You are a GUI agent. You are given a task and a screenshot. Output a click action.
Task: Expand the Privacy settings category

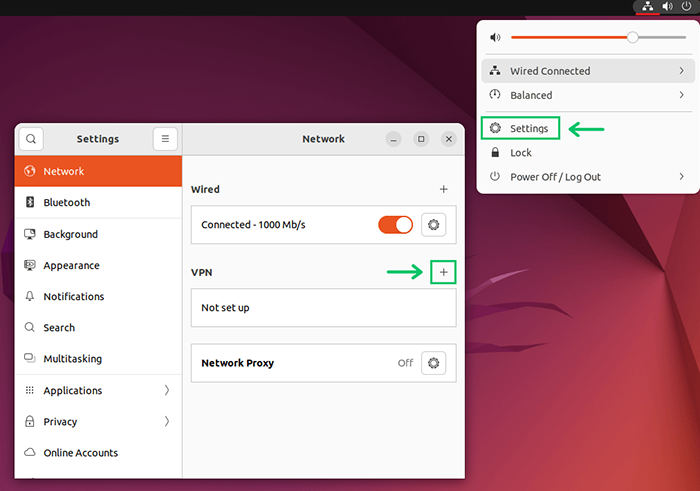(98, 421)
